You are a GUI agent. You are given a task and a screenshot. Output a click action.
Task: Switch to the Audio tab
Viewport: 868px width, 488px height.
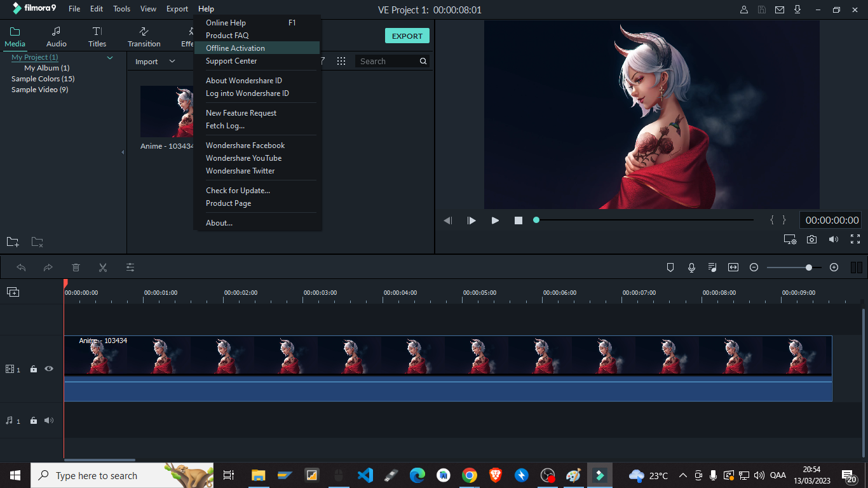tap(57, 37)
